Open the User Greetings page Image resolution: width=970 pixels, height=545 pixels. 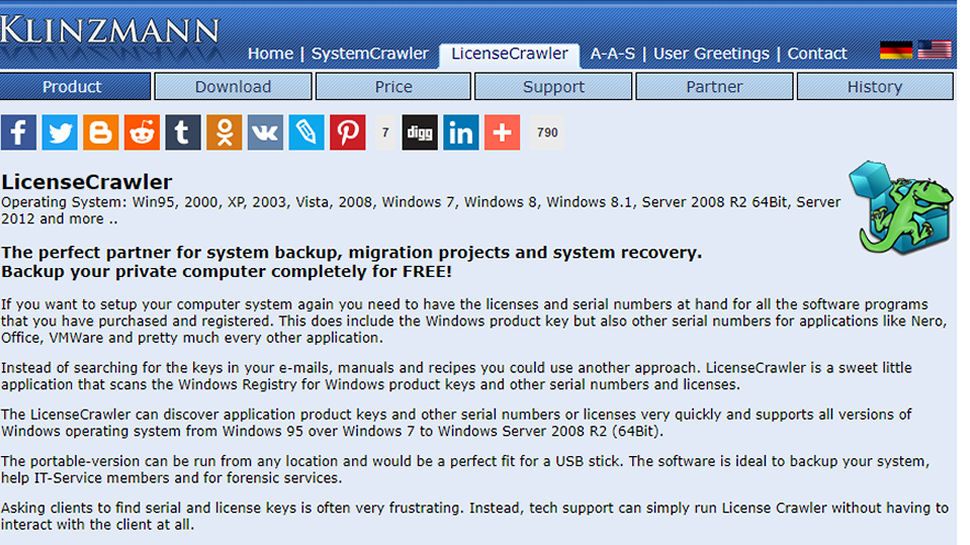(711, 54)
